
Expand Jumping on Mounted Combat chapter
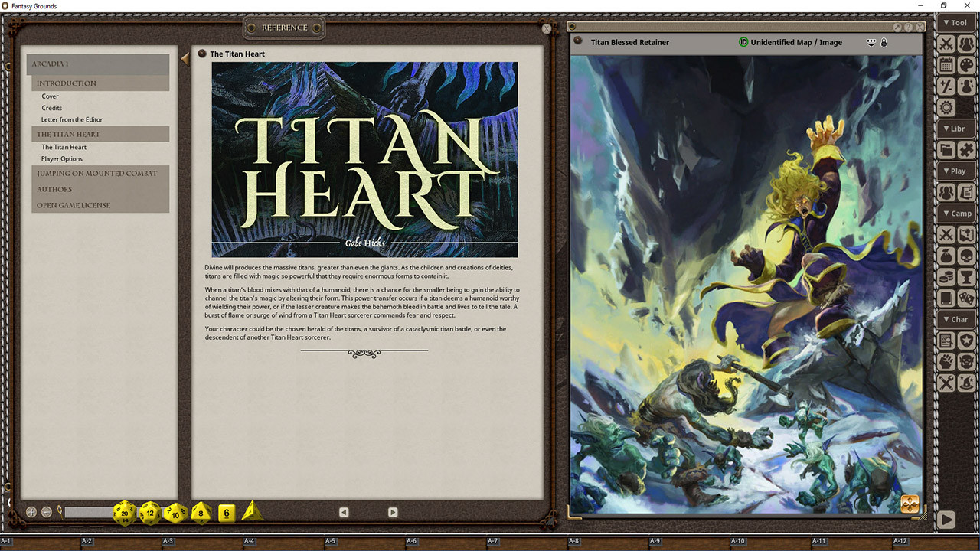coord(97,174)
